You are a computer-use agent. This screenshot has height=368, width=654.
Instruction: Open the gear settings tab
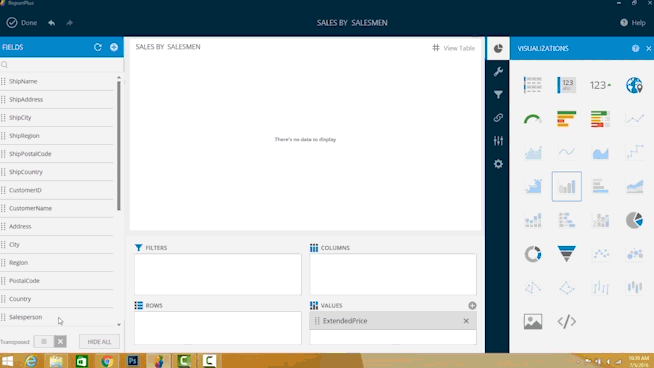coord(498,164)
